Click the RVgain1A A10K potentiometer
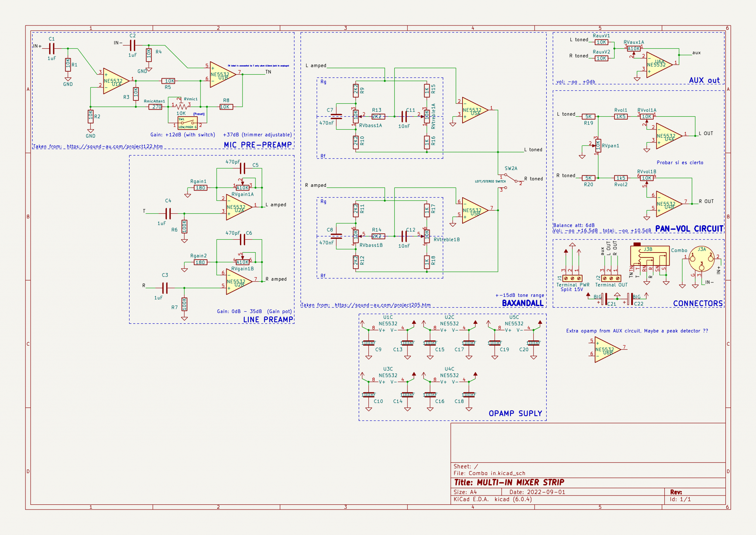This screenshot has height=535, width=756. pos(243,187)
